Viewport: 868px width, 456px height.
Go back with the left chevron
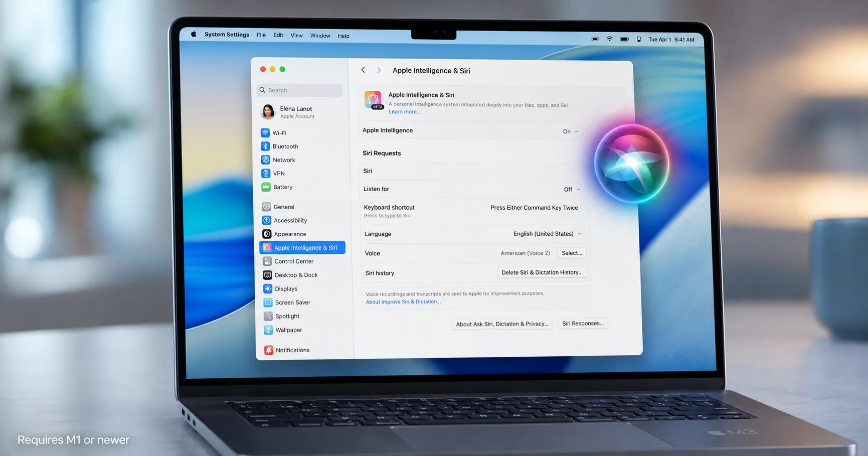363,70
